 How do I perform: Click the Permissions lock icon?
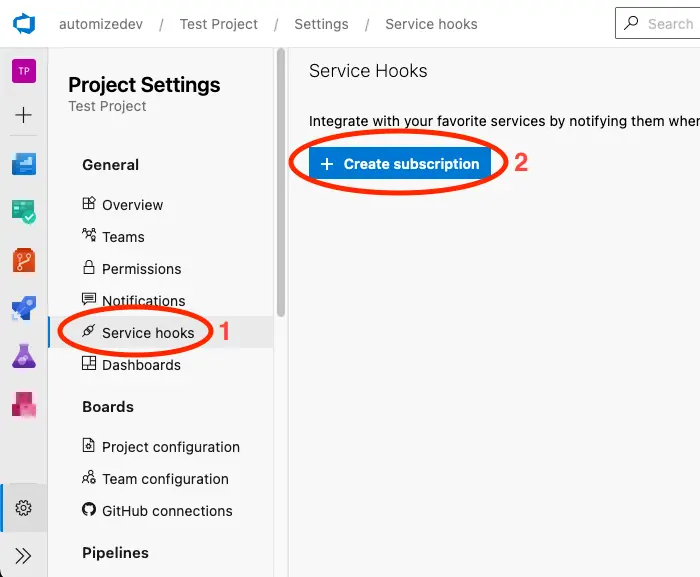89,267
